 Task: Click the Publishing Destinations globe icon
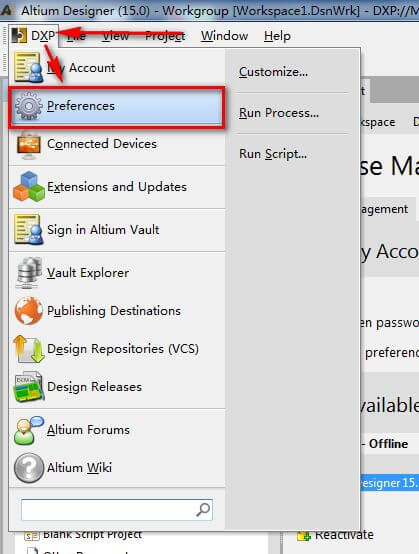pos(29,311)
